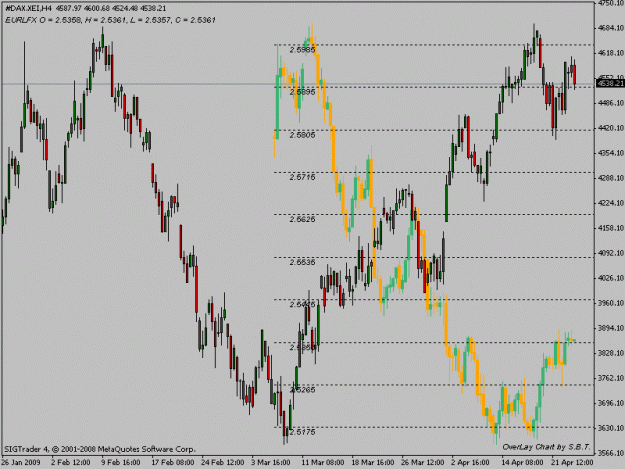Click price axis label 3960.10

pyautogui.click(x=611, y=303)
